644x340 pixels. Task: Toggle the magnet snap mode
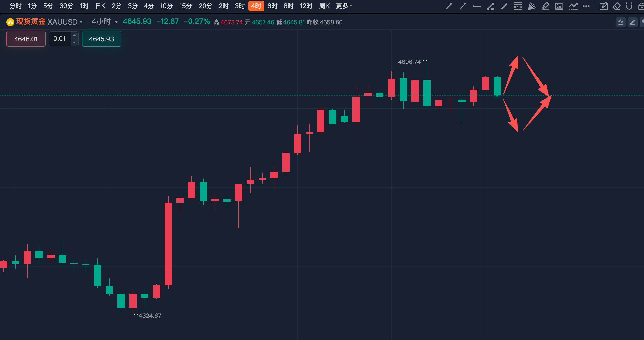point(629,6)
